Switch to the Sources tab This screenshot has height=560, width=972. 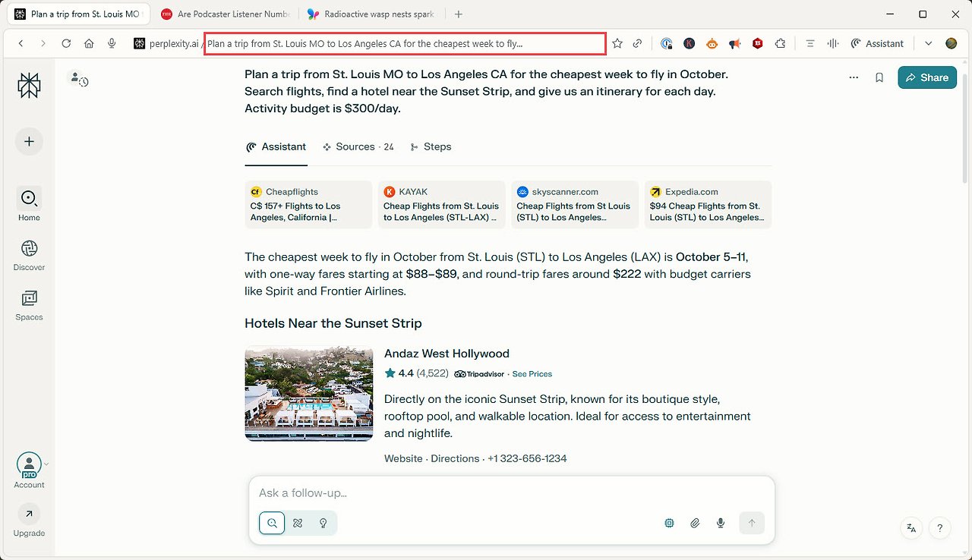(358, 147)
